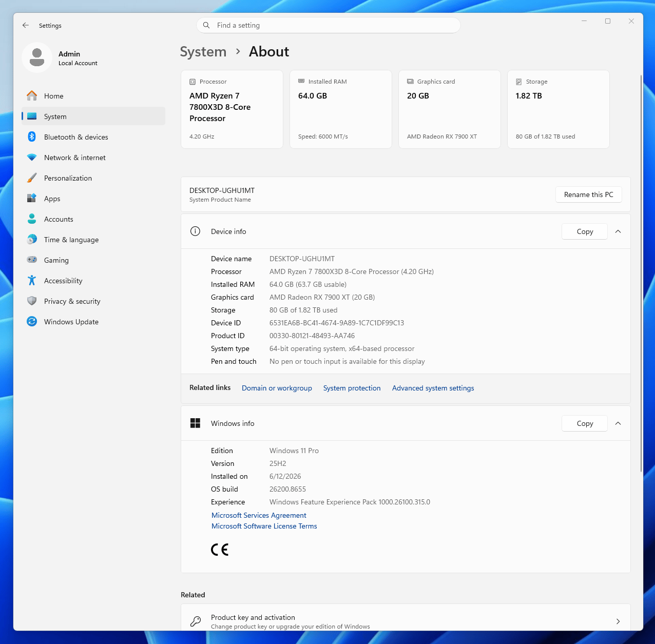This screenshot has height=644, width=655.
Task: Click the Graphics card icon
Action: pyautogui.click(x=410, y=81)
